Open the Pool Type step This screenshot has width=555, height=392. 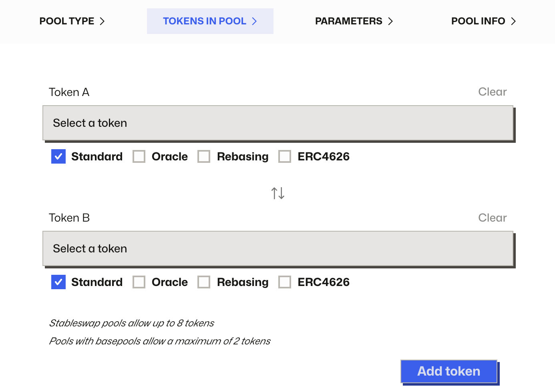(72, 21)
